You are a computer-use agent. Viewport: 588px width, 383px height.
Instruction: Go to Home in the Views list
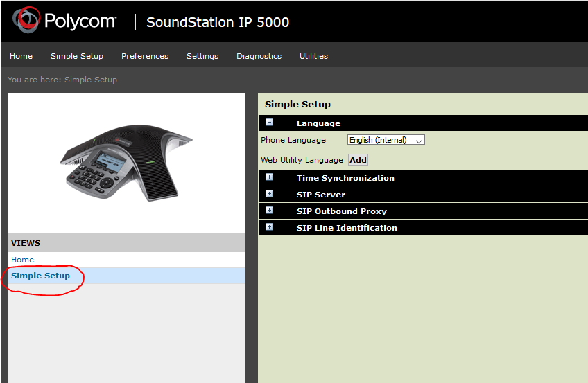(22, 260)
